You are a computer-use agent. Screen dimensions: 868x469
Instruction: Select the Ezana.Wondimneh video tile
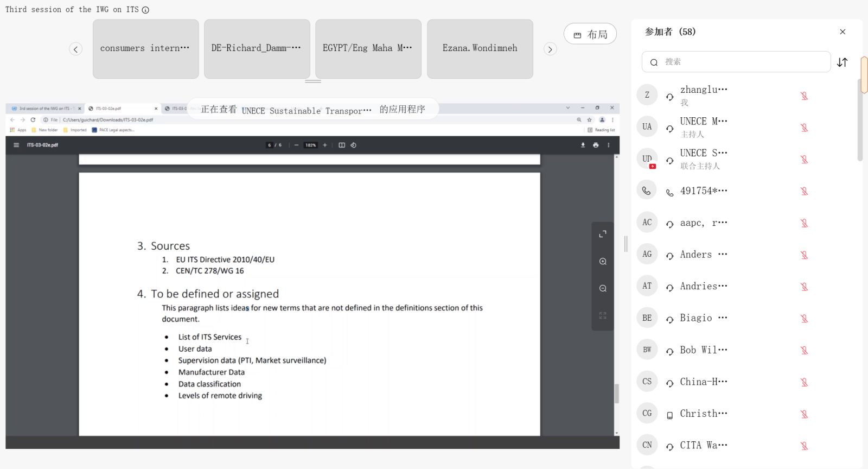click(480, 49)
